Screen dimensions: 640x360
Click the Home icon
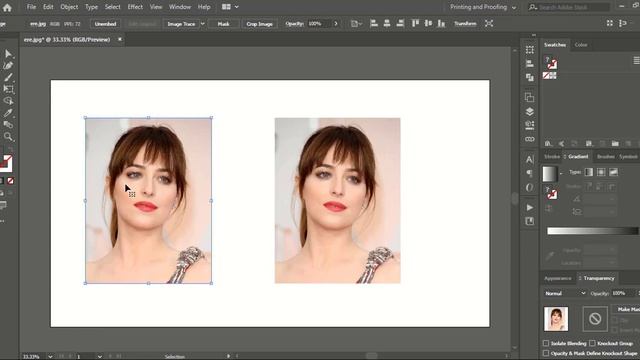[7, 7]
